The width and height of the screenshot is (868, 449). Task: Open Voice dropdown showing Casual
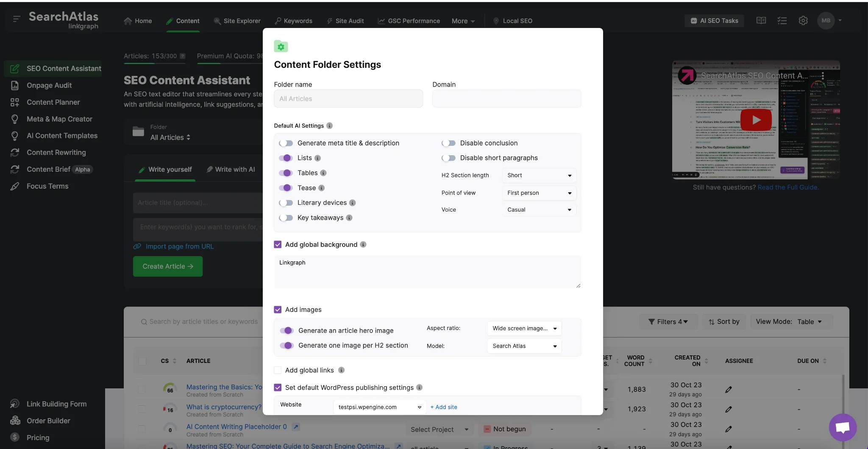pos(539,209)
